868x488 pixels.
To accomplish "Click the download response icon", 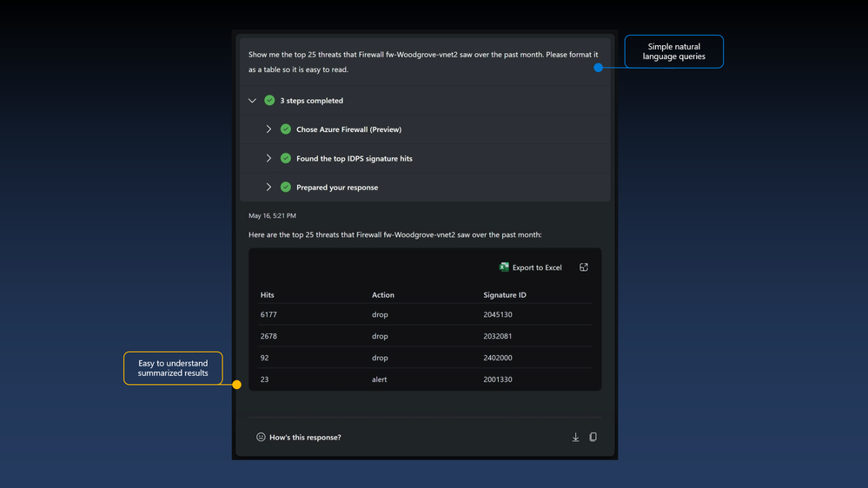I will point(576,437).
